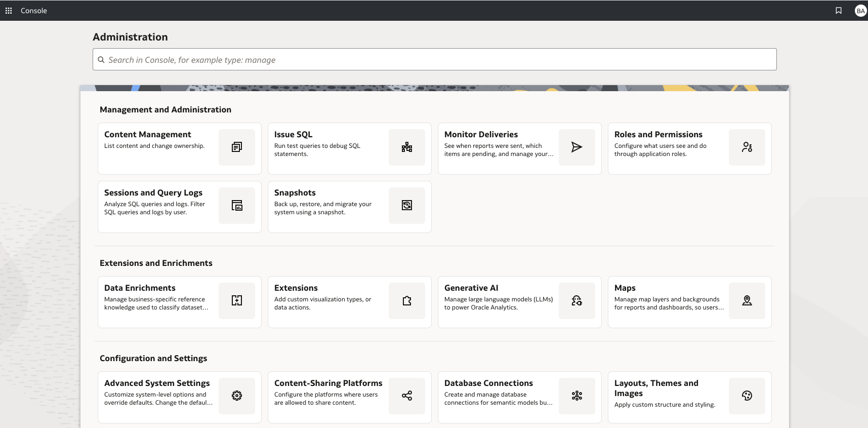Open the BA user avatar menu
This screenshot has height=428, width=868.
point(860,11)
